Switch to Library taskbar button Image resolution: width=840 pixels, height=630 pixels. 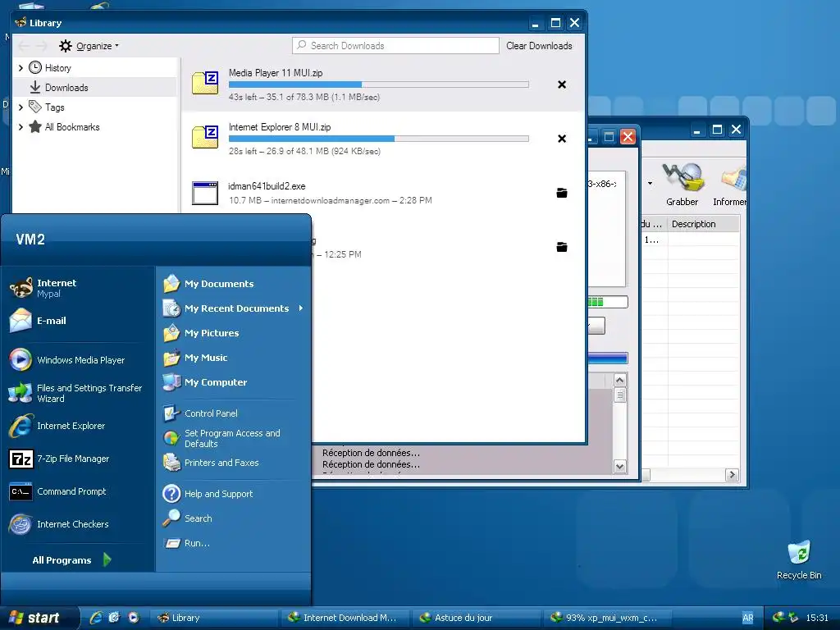click(x=214, y=618)
